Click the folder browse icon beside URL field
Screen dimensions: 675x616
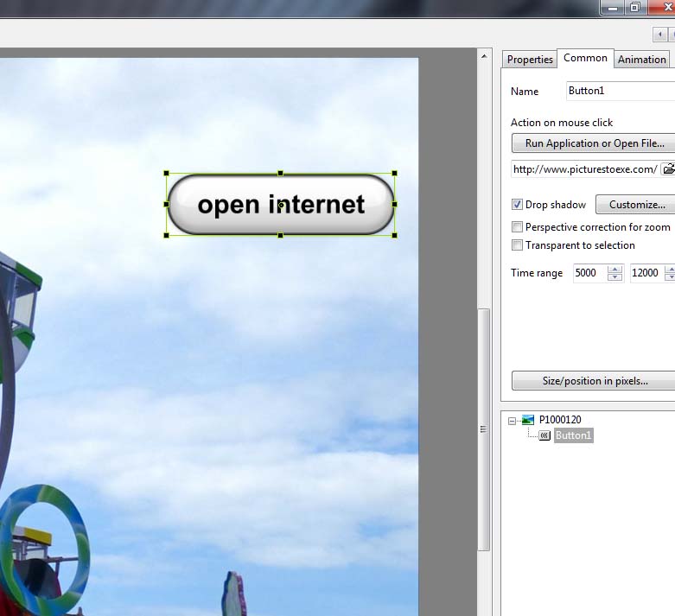[668, 169]
